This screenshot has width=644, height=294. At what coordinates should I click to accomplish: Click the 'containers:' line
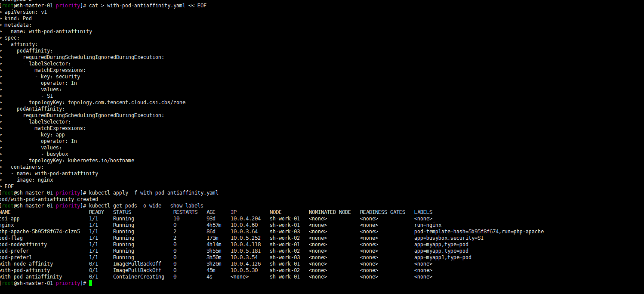(27, 167)
